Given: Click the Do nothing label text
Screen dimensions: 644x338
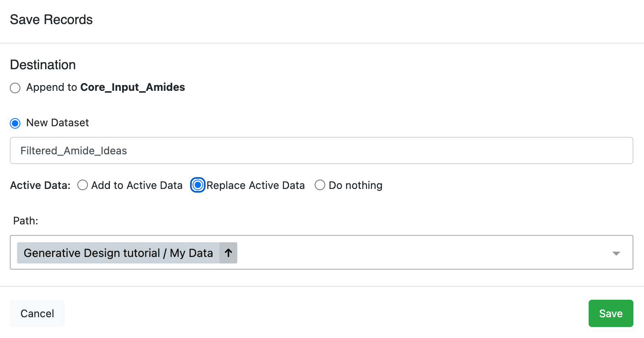Looking at the screenshot, I should pyautogui.click(x=355, y=185).
